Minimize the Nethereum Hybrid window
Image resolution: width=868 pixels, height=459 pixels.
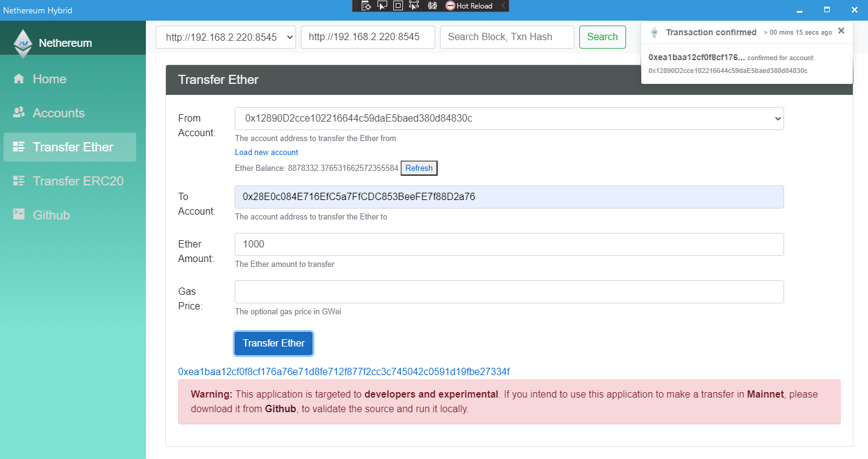point(799,10)
